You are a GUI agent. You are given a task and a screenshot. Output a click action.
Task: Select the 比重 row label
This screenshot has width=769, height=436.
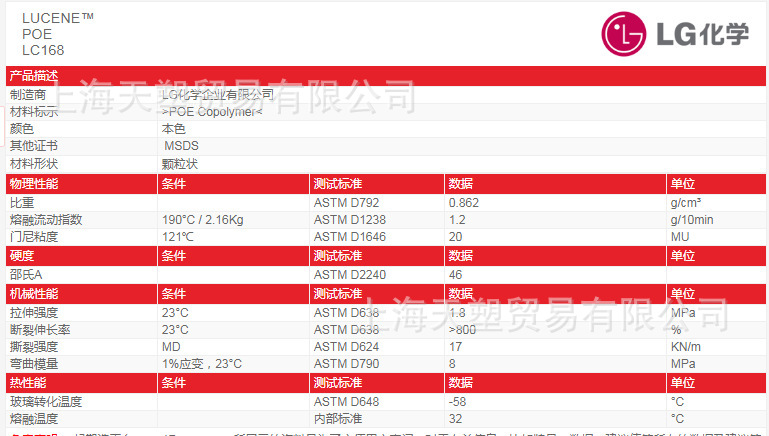22,203
